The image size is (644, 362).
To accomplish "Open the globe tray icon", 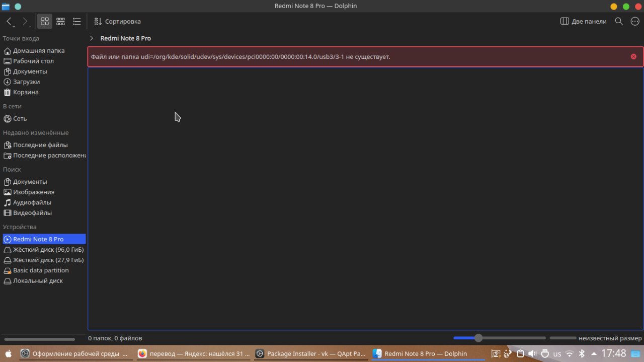I will 508,353.
